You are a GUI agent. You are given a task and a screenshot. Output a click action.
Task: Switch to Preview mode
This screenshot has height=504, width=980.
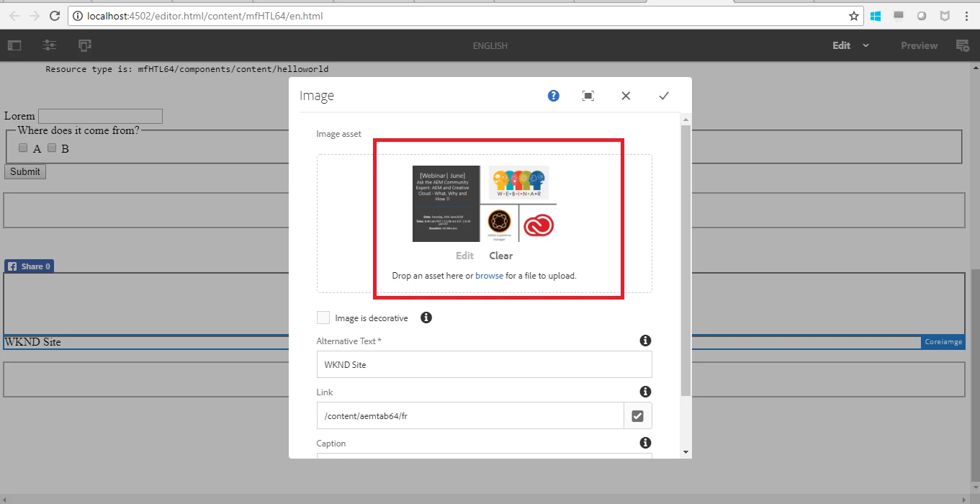(x=919, y=45)
